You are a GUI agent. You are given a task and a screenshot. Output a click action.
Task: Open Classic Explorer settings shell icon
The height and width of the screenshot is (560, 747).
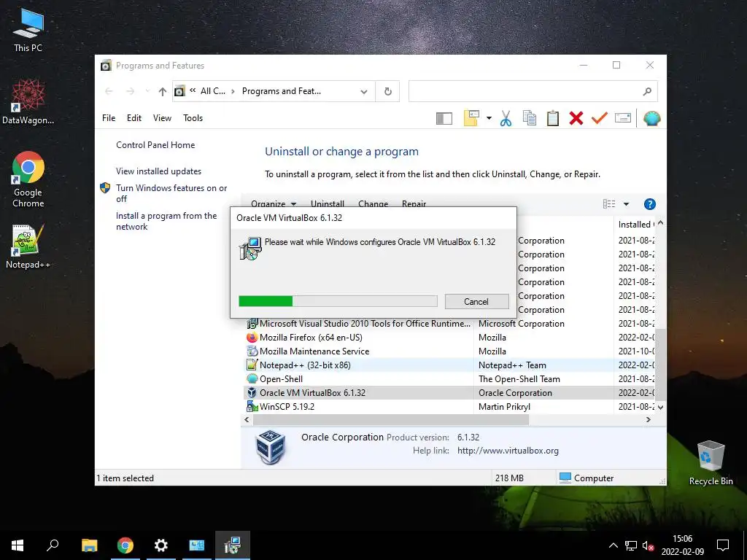click(x=651, y=118)
